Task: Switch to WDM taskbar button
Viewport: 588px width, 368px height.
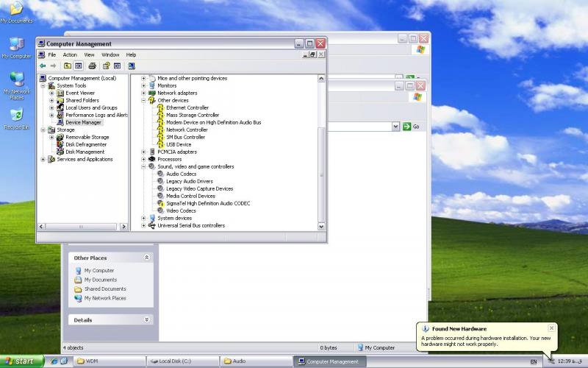Action: pyautogui.click(x=110, y=361)
